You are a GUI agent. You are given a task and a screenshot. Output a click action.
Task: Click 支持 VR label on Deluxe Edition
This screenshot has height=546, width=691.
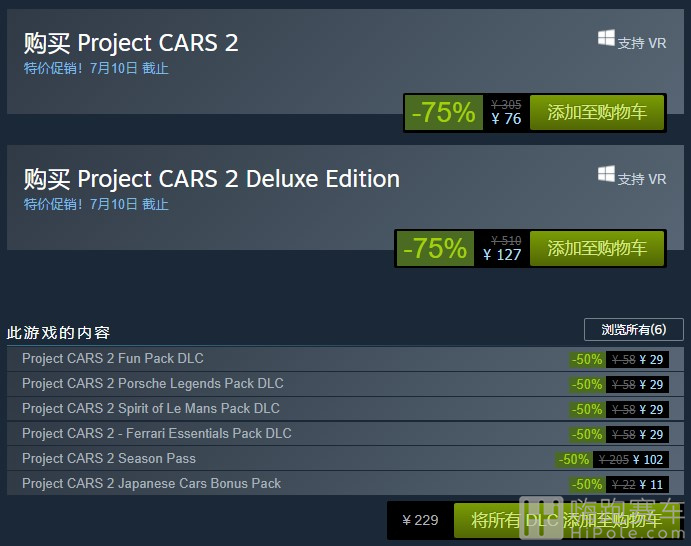pos(642,179)
